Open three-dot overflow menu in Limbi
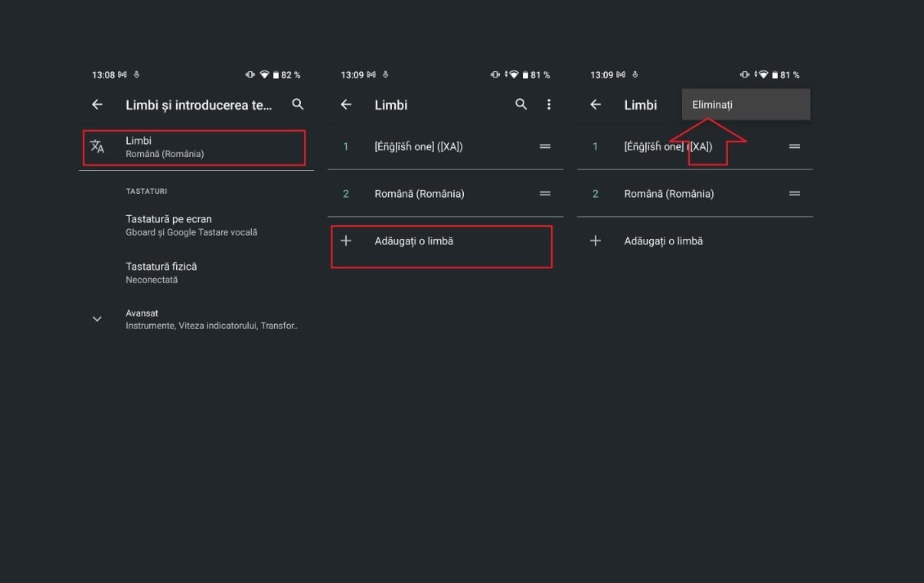 click(549, 104)
